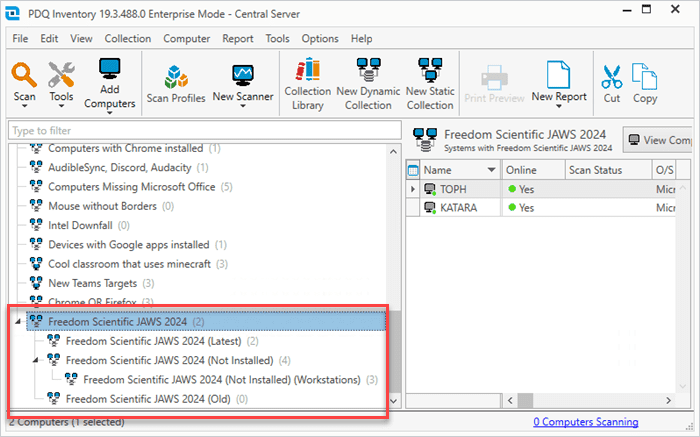Click the JAWS 2024 (Old) collection icon
The image size is (700, 437).
(54, 399)
